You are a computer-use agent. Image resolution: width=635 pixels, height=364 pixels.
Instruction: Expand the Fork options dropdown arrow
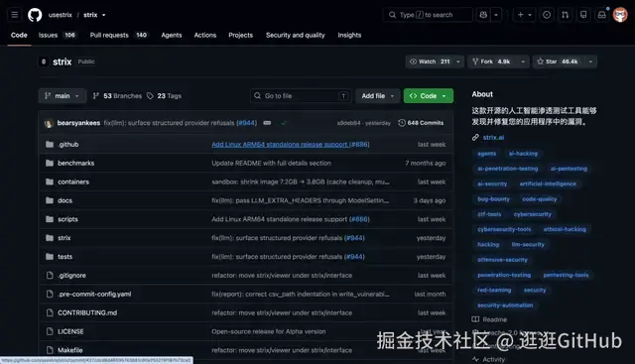click(x=523, y=61)
